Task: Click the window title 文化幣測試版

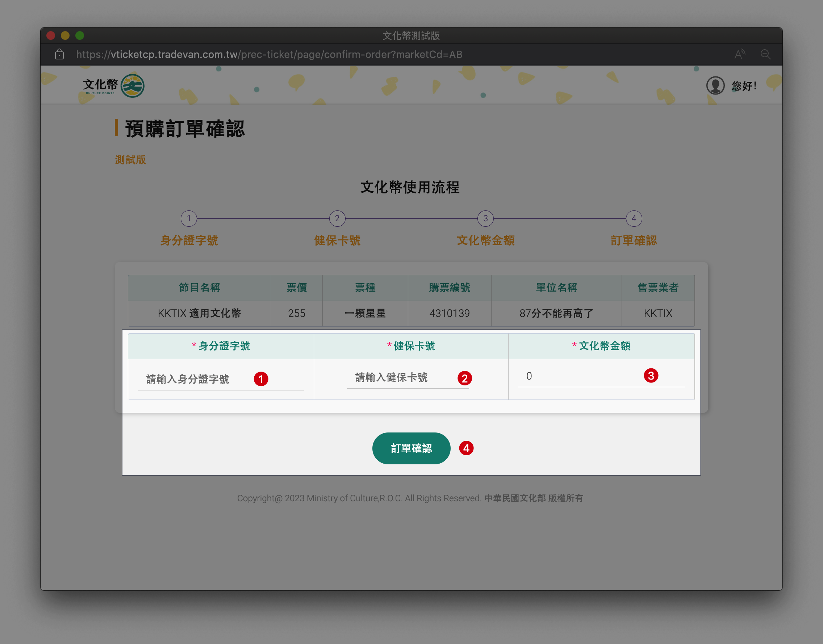Action: 411,35
